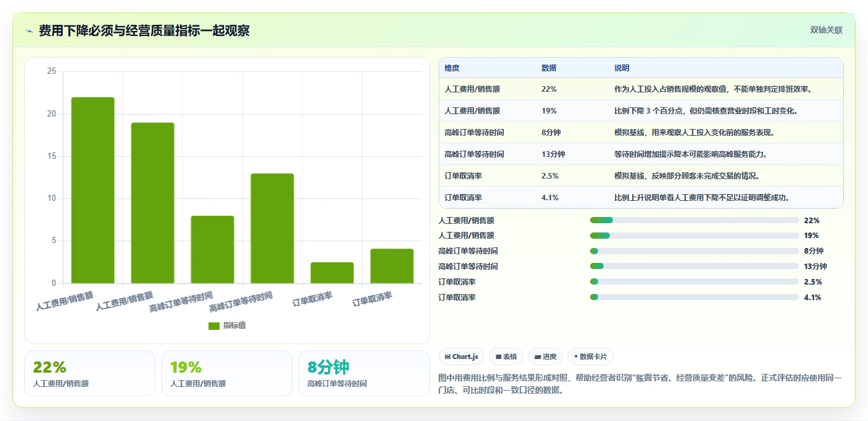Screen dimensions: 868x421
Task: Click the 13分钟 progress bar
Action: click(x=694, y=267)
